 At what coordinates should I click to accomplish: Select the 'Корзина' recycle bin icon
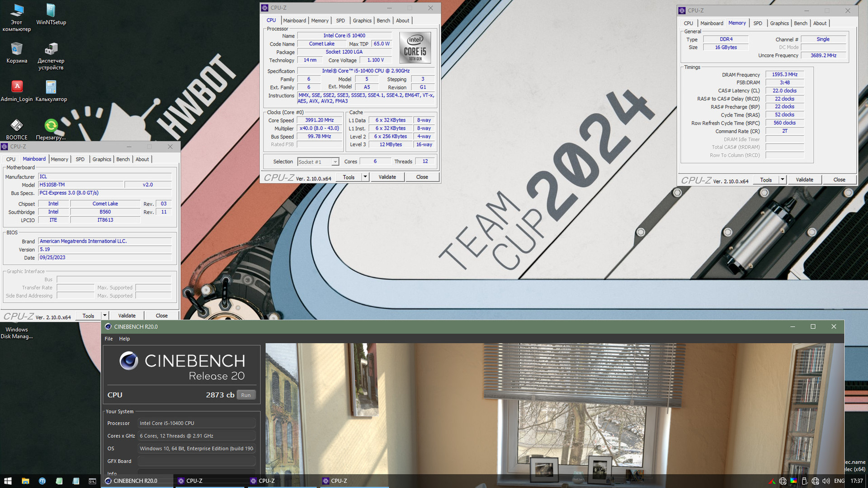[x=17, y=52]
